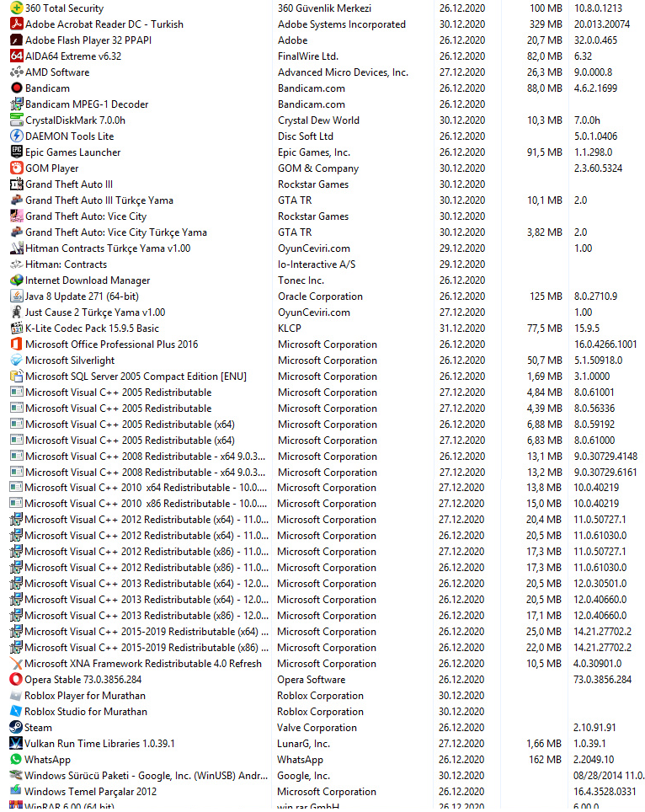This screenshot has height=812, width=645.
Task: Select the AIDA64 Extreme icon
Action: [x=17, y=56]
